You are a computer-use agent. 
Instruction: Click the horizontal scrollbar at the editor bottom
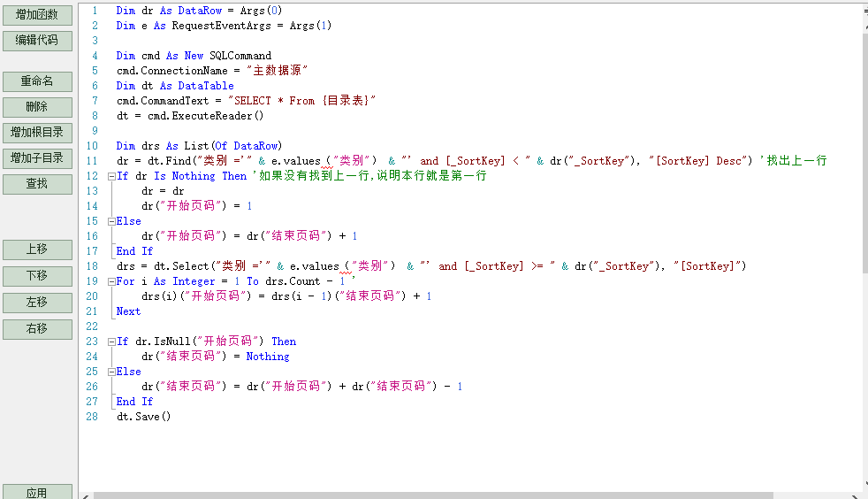coord(442,495)
